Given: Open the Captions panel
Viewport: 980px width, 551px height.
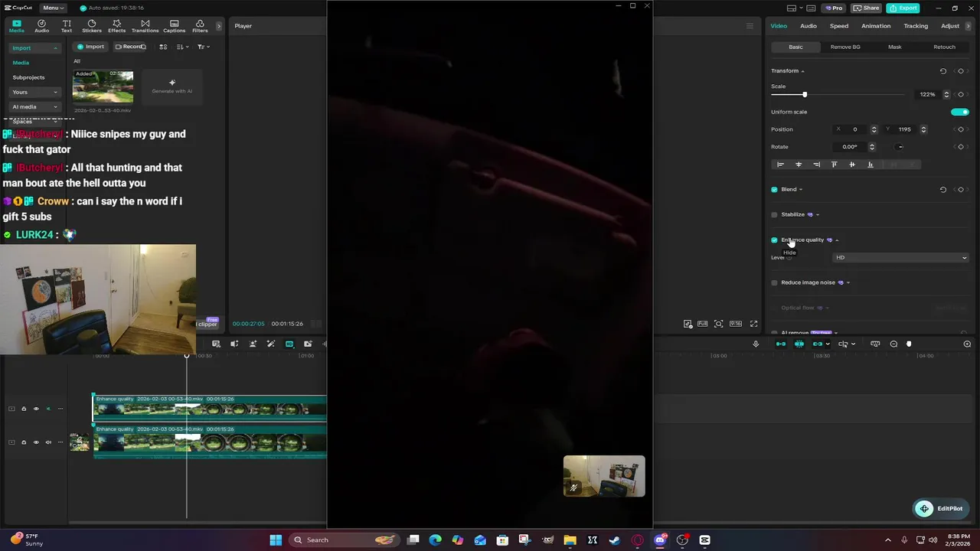Looking at the screenshot, I should [174, 26].
